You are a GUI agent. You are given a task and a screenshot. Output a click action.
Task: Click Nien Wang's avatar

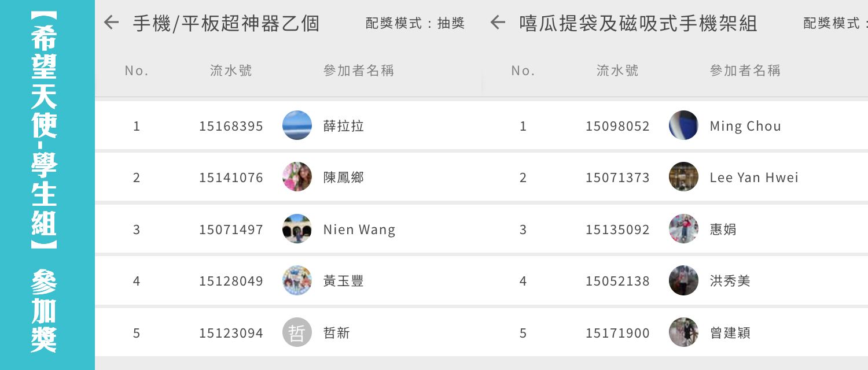click(297, 229)
